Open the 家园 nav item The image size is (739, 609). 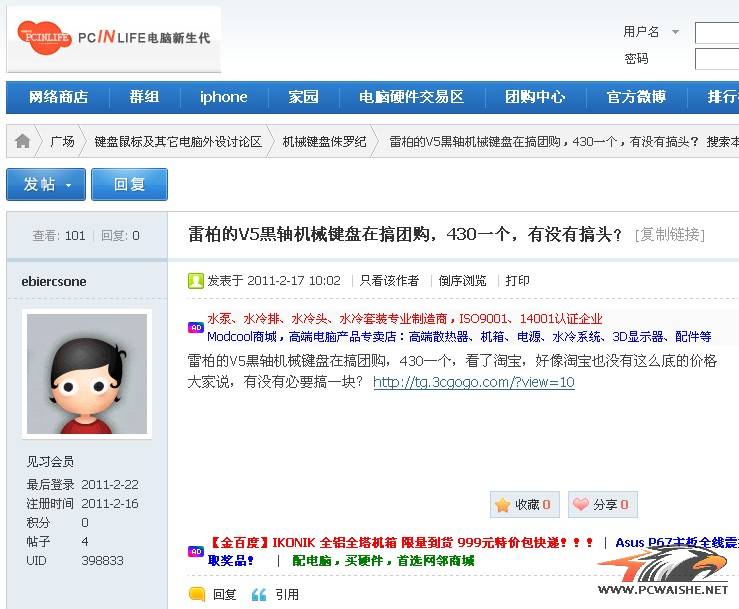(x=304, y=97)
